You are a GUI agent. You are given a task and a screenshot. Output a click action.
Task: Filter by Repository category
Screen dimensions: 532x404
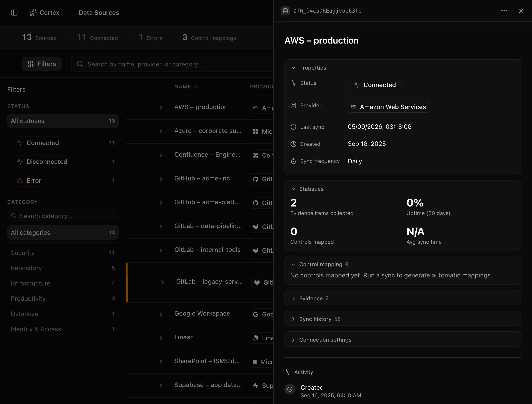pos(63,268)
